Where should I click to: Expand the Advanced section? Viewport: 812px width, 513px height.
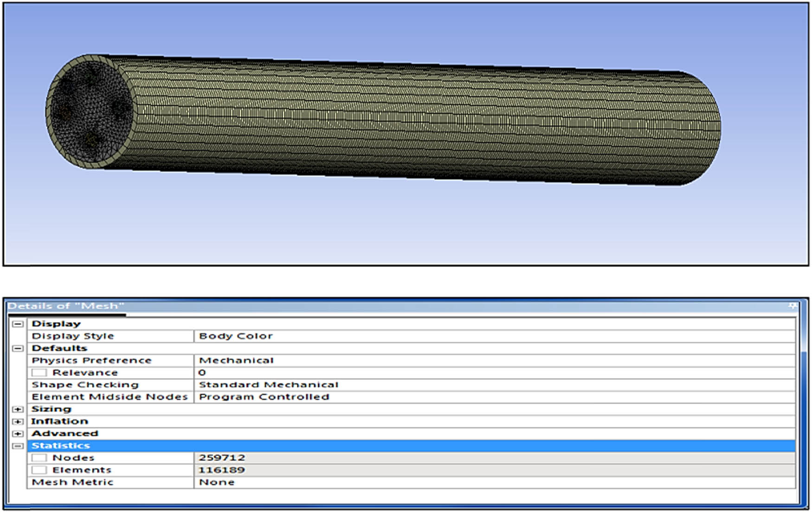18,433
